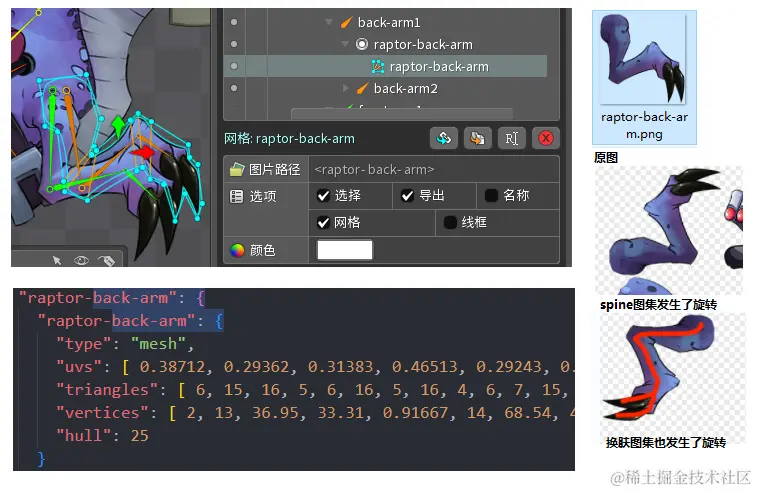The width and height of the screenshot is (757, 492).
Task: Click the green upward translate arrow in viewport
Action: pyautogui.click(x=118, y=126)
